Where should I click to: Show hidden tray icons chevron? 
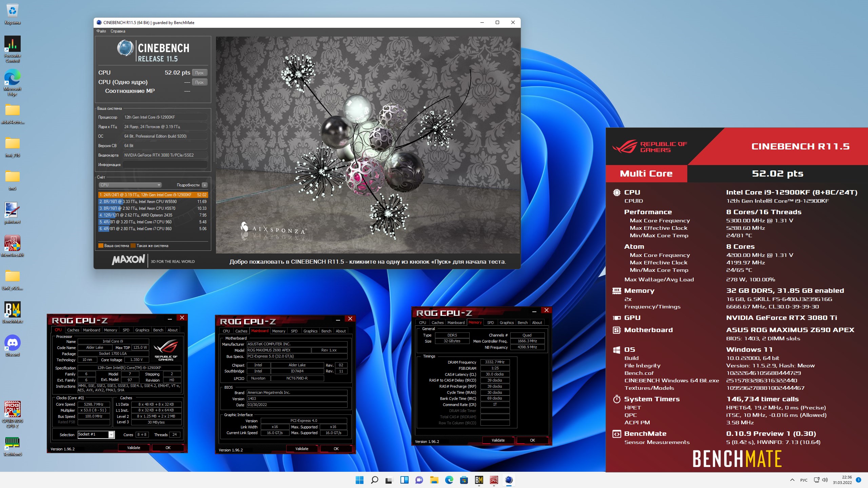pyautogui.click(x=792, y=480)
